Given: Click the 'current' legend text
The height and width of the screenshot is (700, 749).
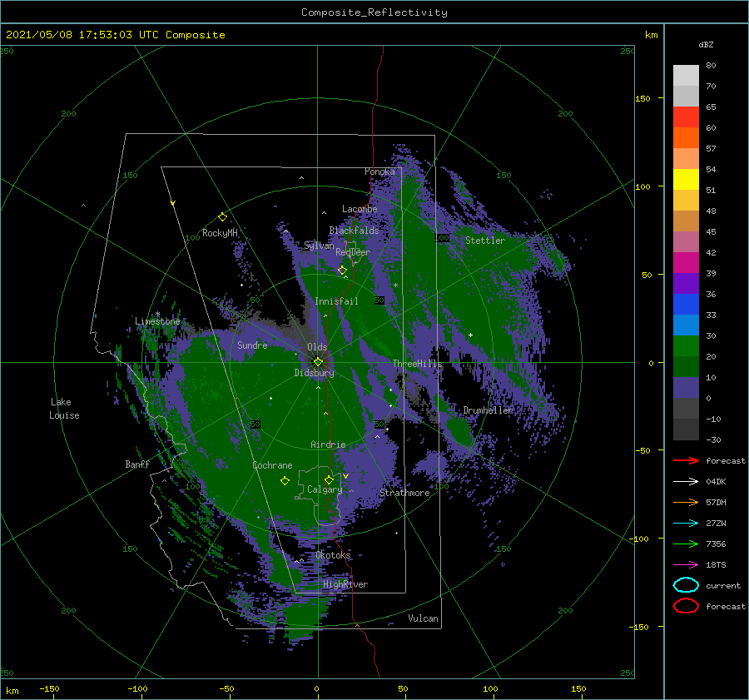Looking at the screenshot, I should (x=723, y=586).
